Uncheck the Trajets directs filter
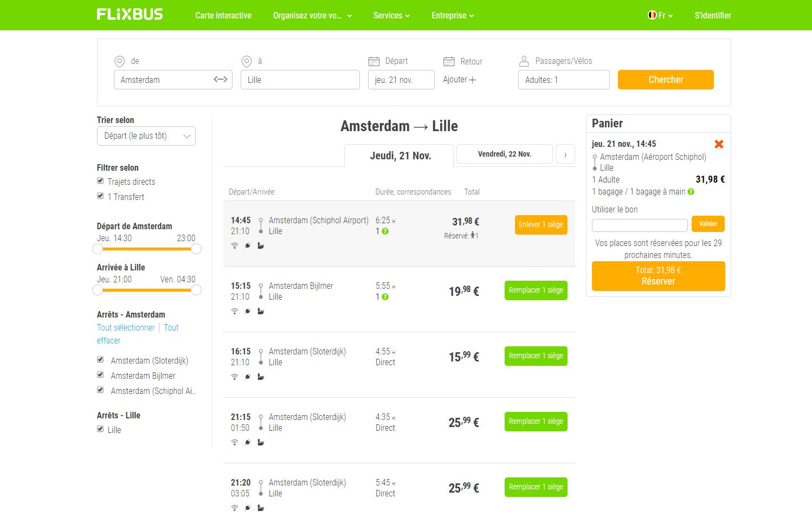The height and width of the screenshot is (517, 812). (x=100, y=180)
